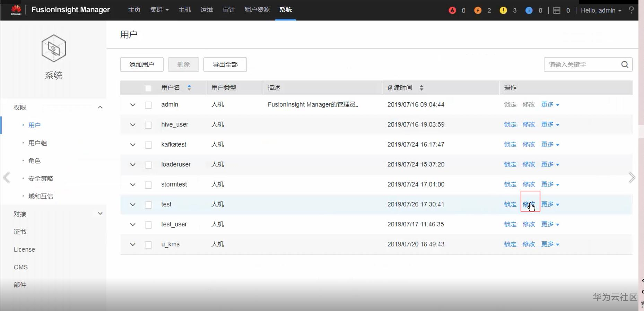Tick the select-all checkbox in table header
The height and width of the screenshot is (311, 644).
coord(148,88)
